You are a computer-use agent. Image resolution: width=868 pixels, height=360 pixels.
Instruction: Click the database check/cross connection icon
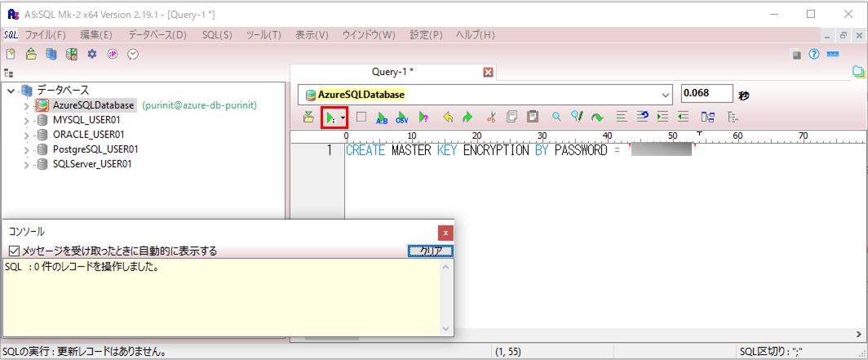[72, 54]
